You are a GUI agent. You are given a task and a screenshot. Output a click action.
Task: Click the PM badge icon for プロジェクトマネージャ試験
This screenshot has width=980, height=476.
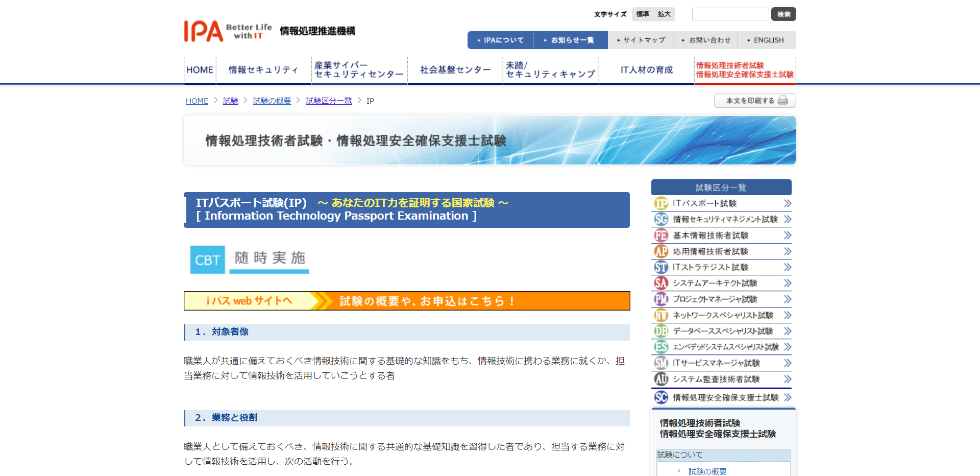click(x=661, y=299)
